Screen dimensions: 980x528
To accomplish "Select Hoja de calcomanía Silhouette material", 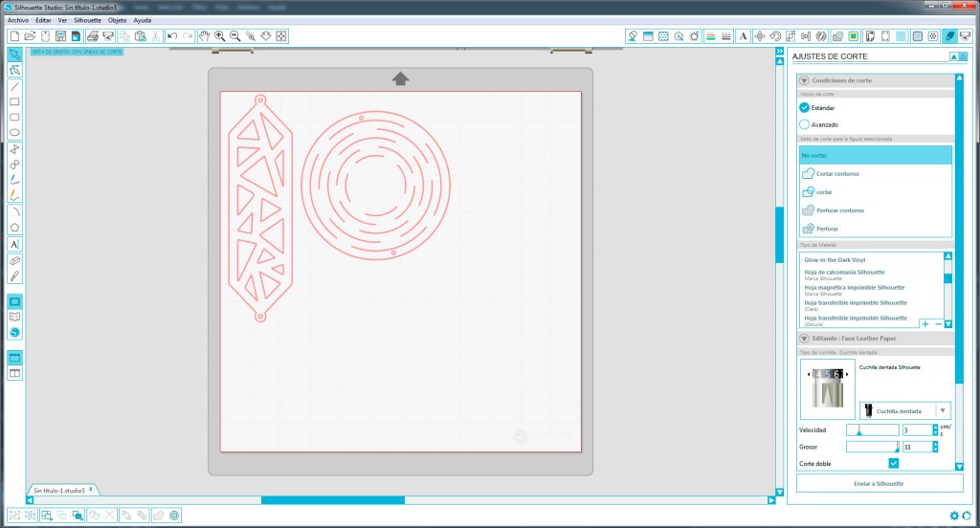I will click(844, 272).
